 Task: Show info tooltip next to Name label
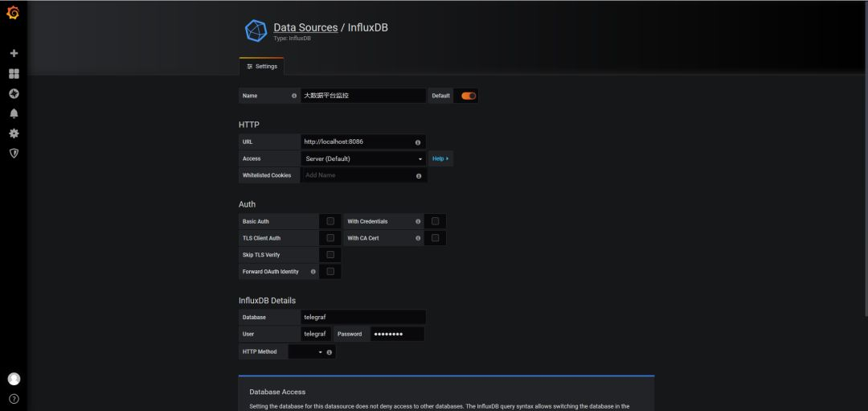tap(294, 96)
